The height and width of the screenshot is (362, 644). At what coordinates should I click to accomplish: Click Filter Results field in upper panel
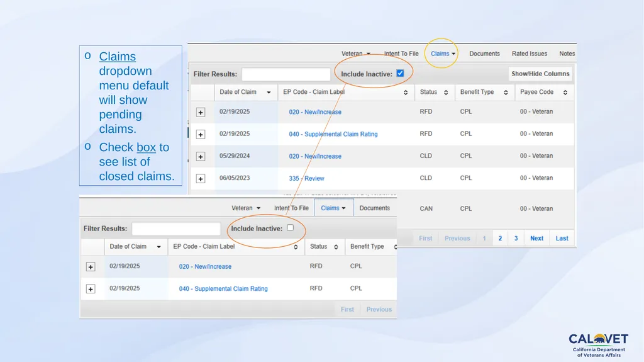coord(286,74)
